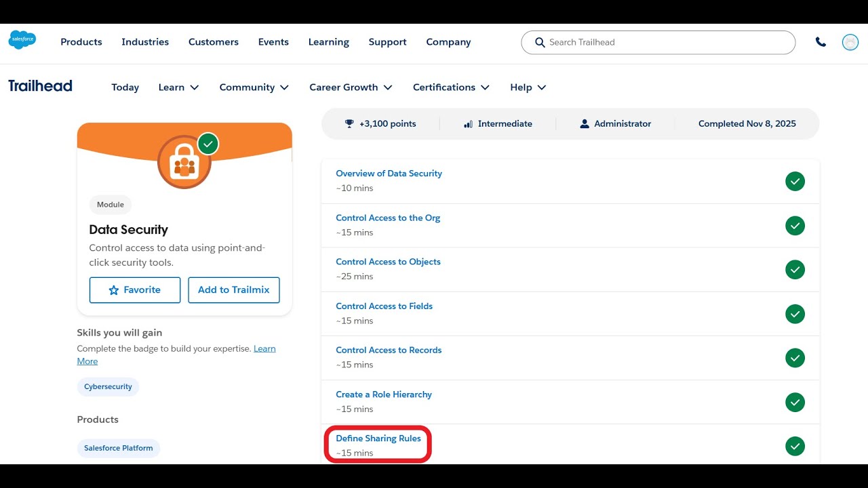This screenshot has width=868, height=488.
Task: Open the Learning menu
Action: pos(329,42)
